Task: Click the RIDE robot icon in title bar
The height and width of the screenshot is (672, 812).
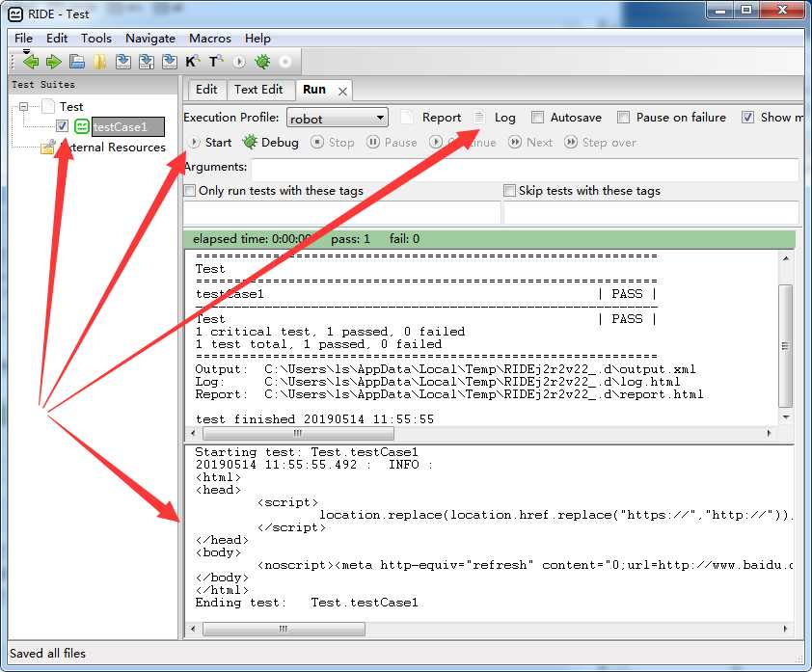Action: [15, 13]
